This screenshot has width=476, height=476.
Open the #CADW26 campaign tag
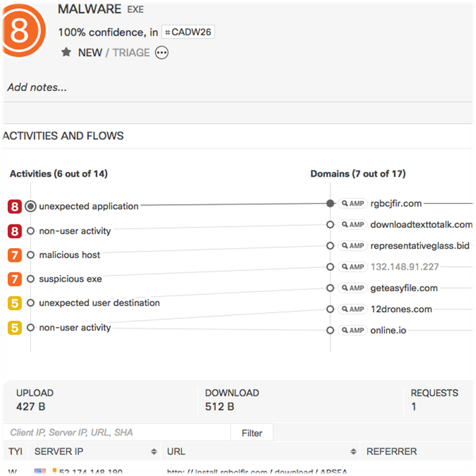tap(188, 32)
